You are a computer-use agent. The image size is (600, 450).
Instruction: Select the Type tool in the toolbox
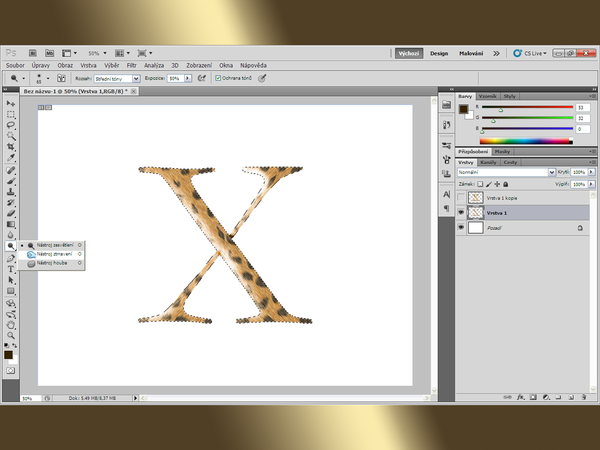click(11, 268)
